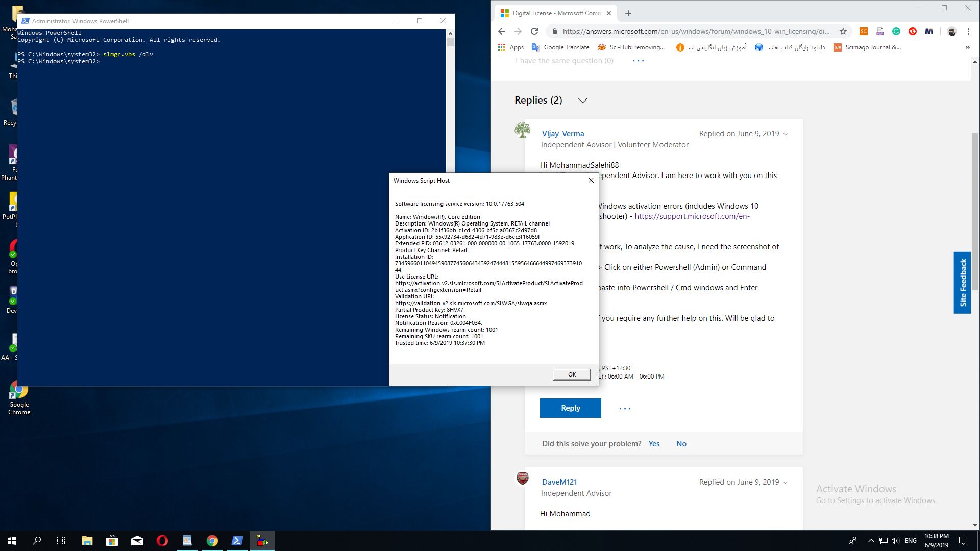Viewport: 980px width, 551px height.
Task: Expand DaveM121's reply date dropdown
Action: [786, 483]
